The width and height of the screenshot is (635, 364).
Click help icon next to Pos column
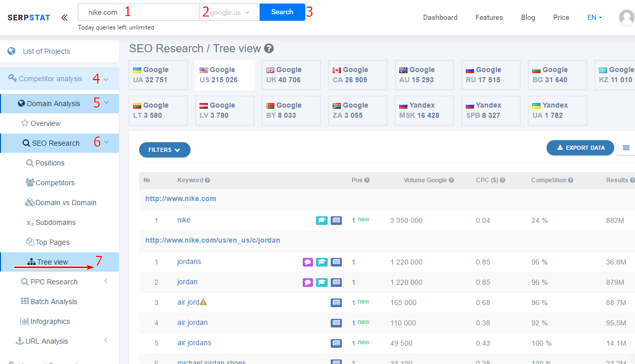(367, 180)
